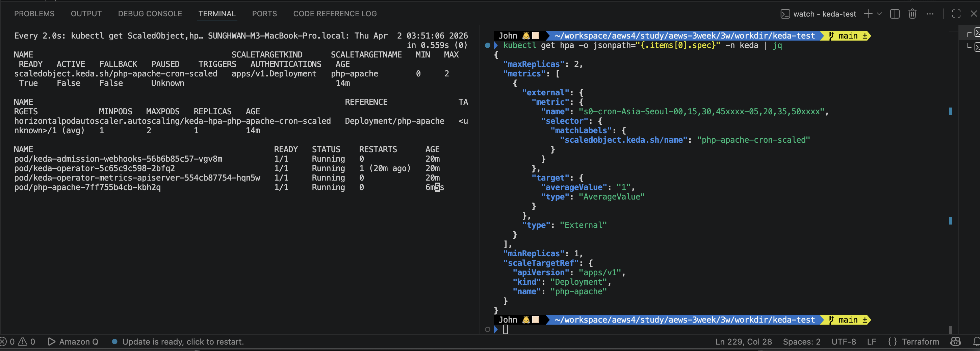
Task: Click the right terminal's scrollbar thumb at bottom
Action: point(951,330)
